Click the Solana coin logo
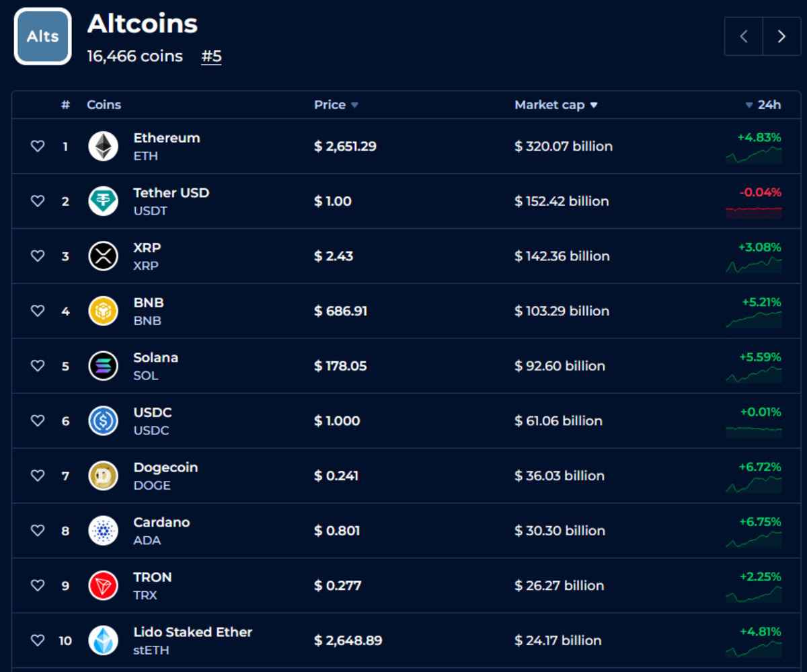The image size is (807, 672). 102,365
